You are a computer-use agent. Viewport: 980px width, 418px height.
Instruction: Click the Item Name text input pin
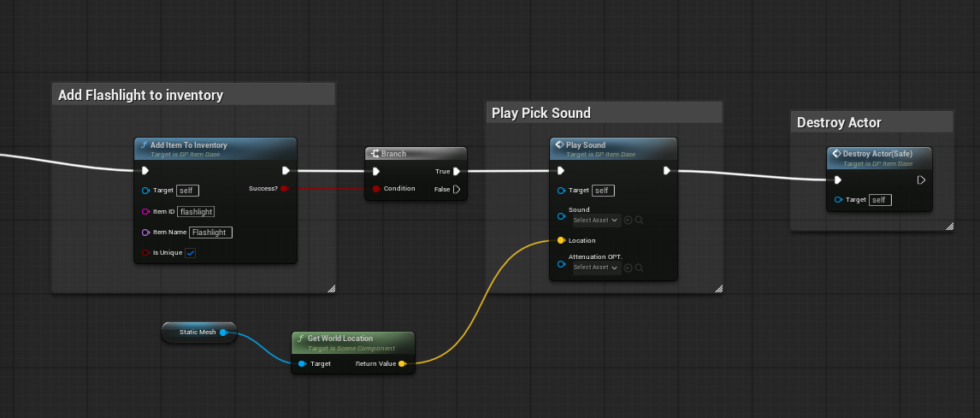coord(145,233)
